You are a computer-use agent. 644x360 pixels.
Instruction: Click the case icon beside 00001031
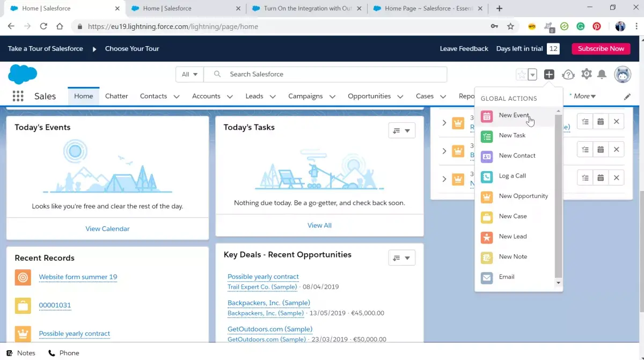[23, 306]
